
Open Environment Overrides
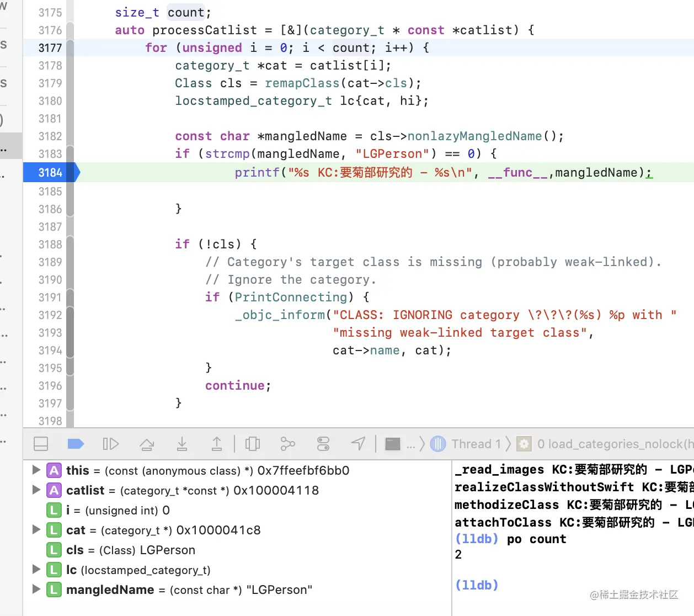(x=323, y=444)
